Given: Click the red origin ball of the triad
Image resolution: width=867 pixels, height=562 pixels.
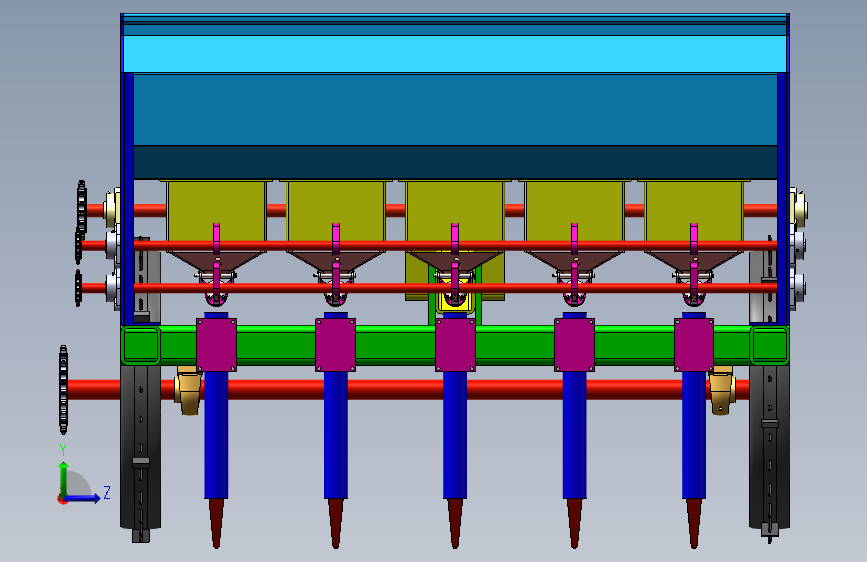Looking at the screenshot, I should pyautogui.click(x=61, y=499).
